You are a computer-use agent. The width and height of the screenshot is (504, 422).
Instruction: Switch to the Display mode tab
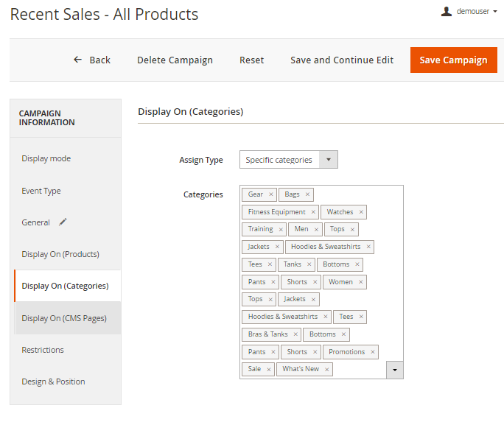(x=46, y=158)
